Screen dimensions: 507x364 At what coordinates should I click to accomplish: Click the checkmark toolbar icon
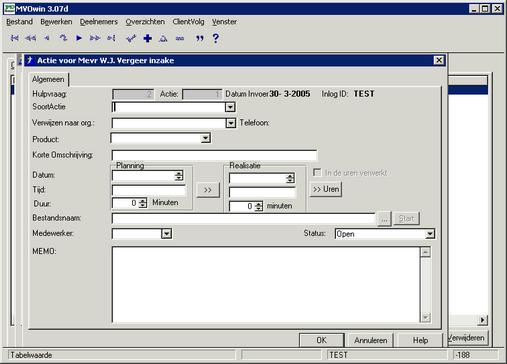click(131, 39)
